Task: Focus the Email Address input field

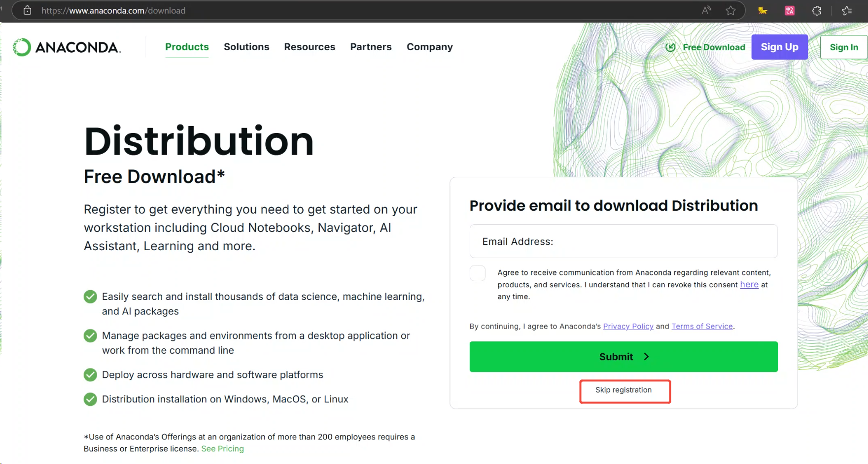Action: point(624,241)
